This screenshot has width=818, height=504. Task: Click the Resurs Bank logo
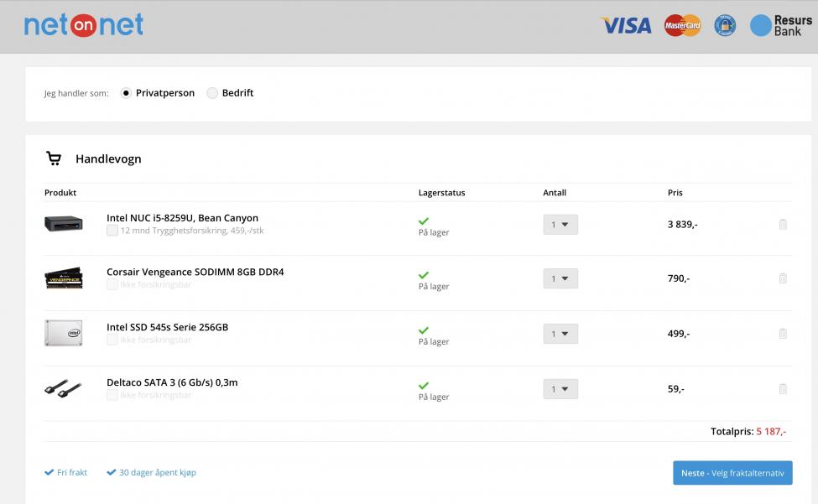[781, 25]
